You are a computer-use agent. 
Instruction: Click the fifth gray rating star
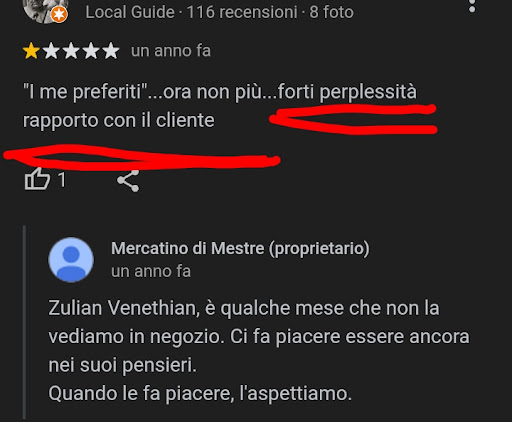[111, 51]
